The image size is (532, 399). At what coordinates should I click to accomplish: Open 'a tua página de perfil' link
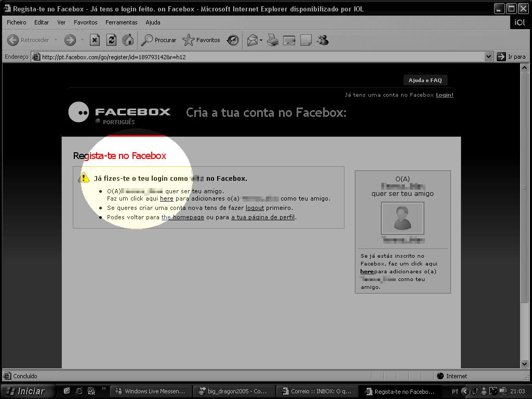(263, 218)
